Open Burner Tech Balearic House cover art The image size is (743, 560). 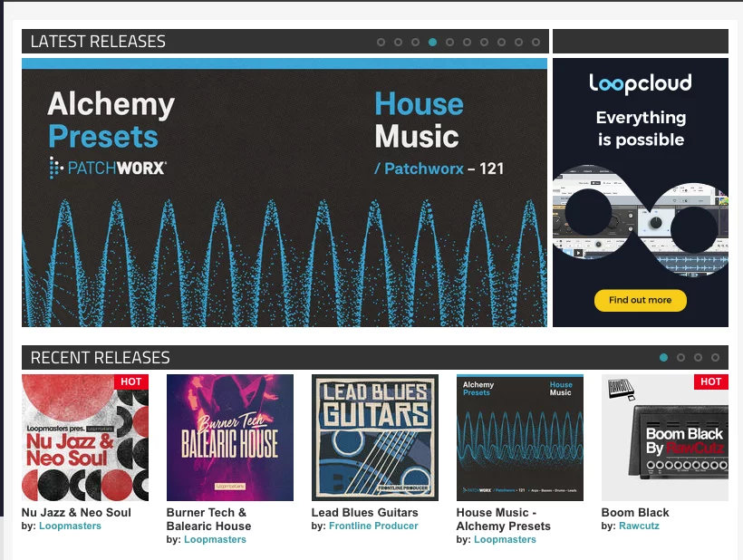230,438
